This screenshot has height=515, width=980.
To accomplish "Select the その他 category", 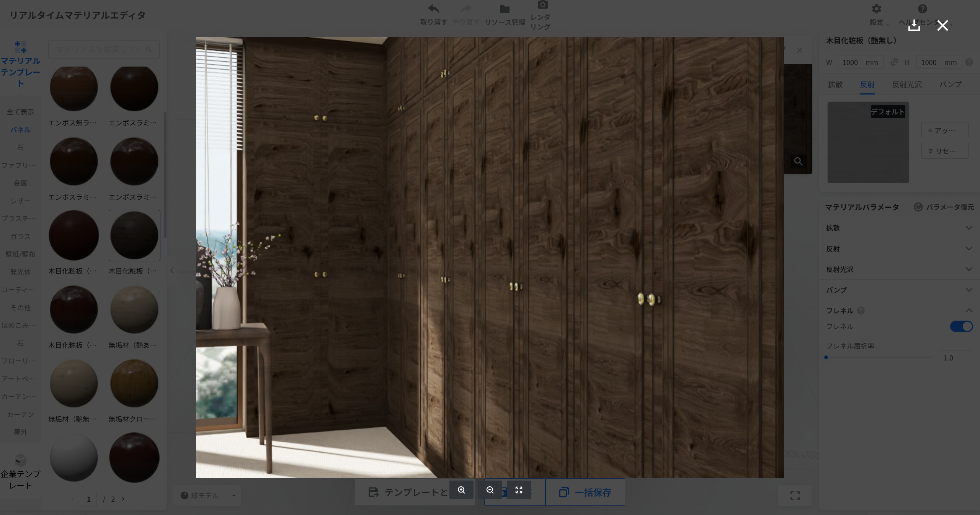I will tap(20, 308).
